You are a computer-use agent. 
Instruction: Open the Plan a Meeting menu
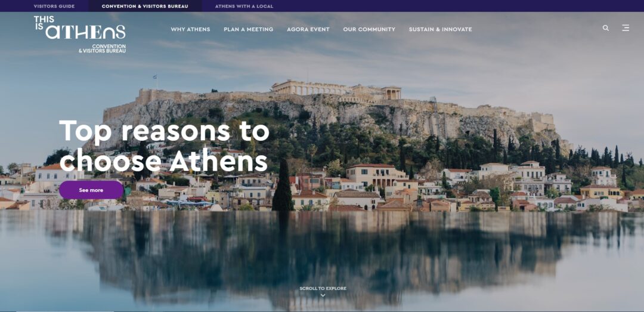pos(249,29)
